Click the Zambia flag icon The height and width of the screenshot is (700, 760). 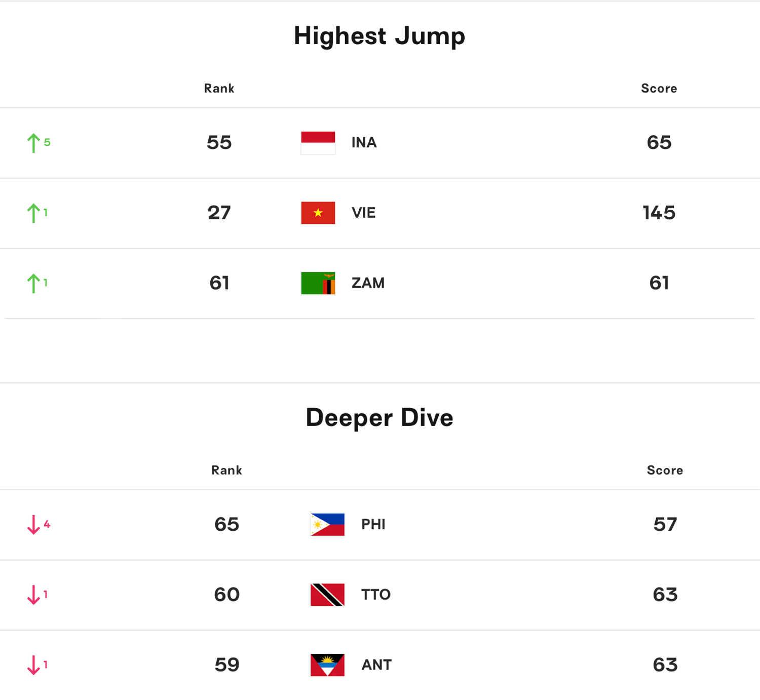[318, 283]
